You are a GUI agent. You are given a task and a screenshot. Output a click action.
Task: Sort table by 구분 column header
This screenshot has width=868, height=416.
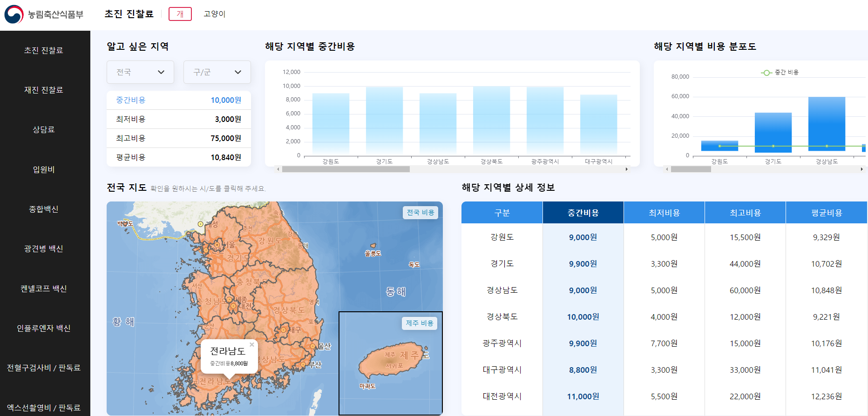click(502, 213)
